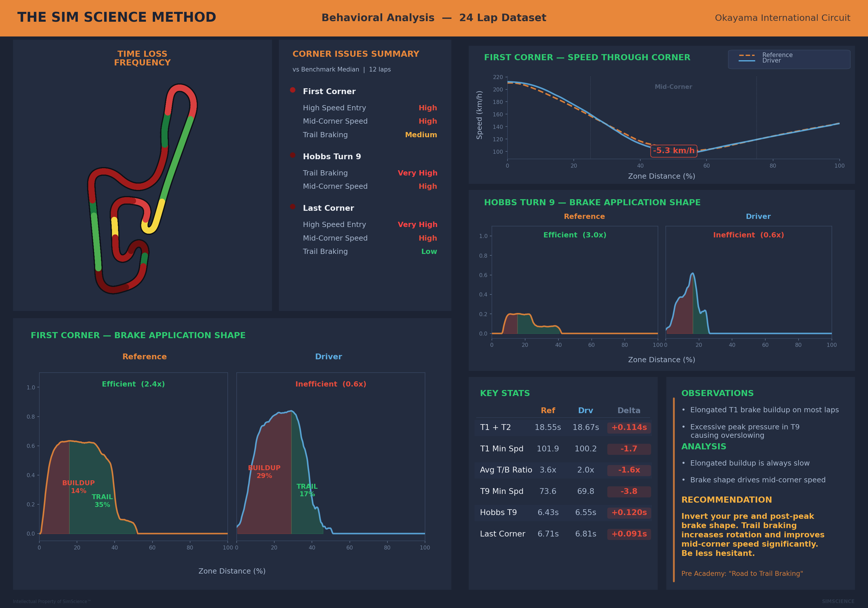This screenshot has height=608, width=868.
Task: Click 'Intellectual Property of SimScience' footer text
Action: (52, 602)
